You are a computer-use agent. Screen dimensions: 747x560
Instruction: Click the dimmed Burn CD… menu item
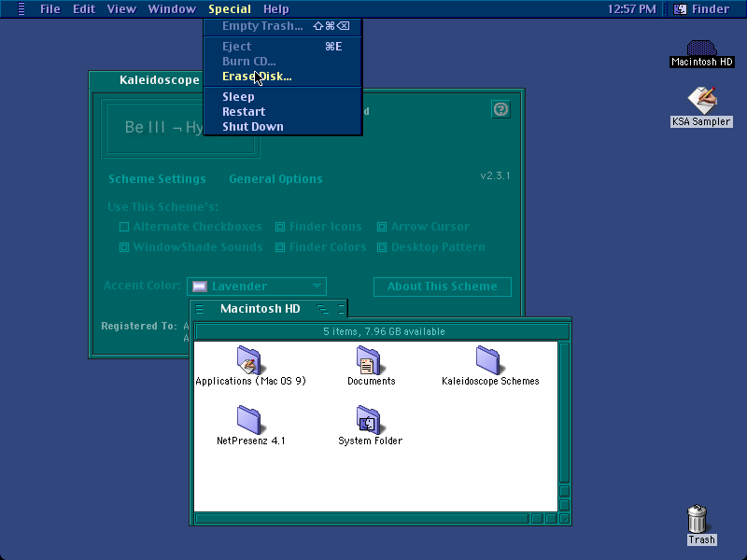283,62
